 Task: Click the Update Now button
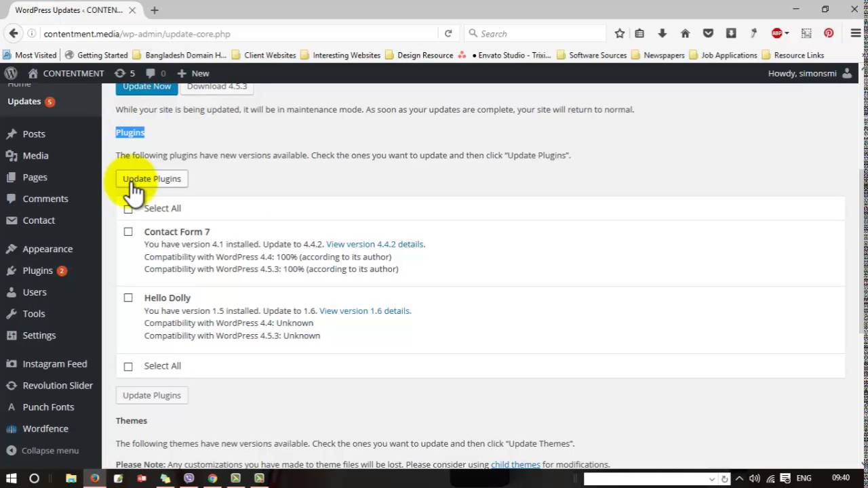point(146,87)
